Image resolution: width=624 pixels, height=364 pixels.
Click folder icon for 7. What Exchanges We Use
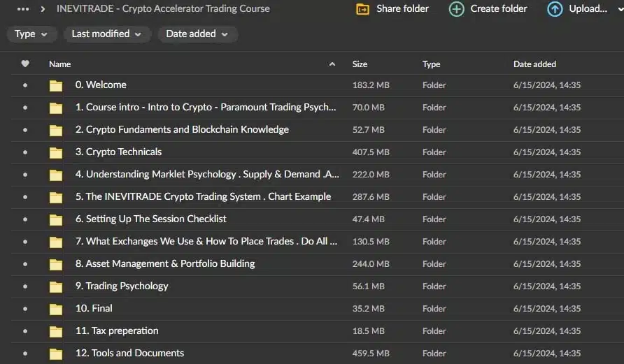pos(56,242)
